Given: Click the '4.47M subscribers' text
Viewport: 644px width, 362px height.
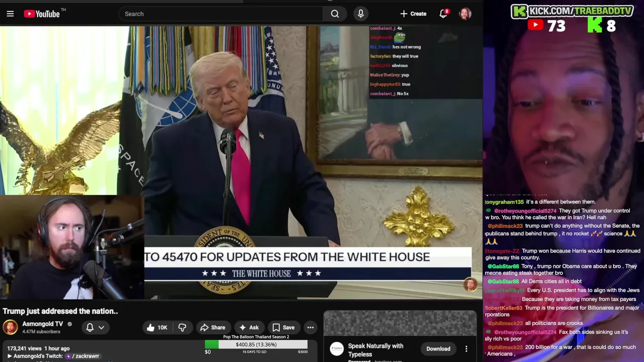Looking at the screenshot, I should point(41,332).
